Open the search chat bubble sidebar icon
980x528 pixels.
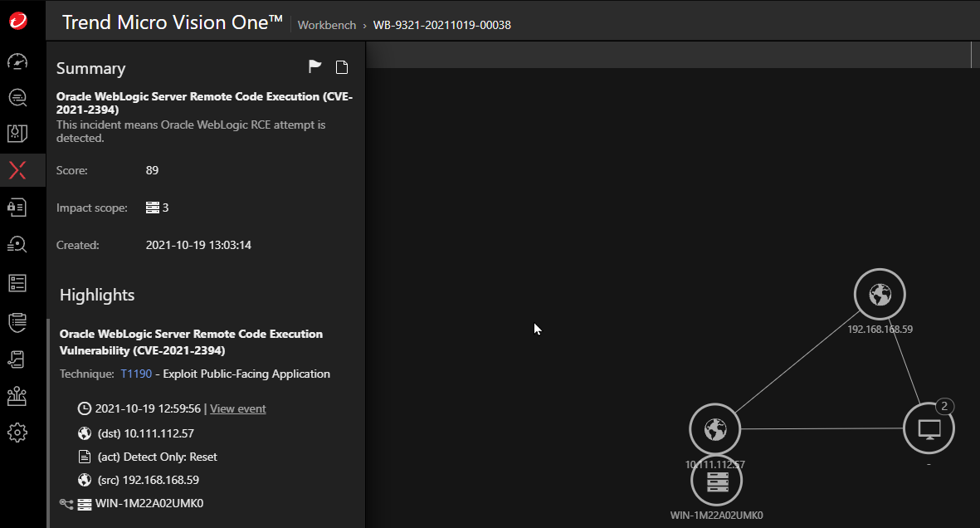click(17, 97)
